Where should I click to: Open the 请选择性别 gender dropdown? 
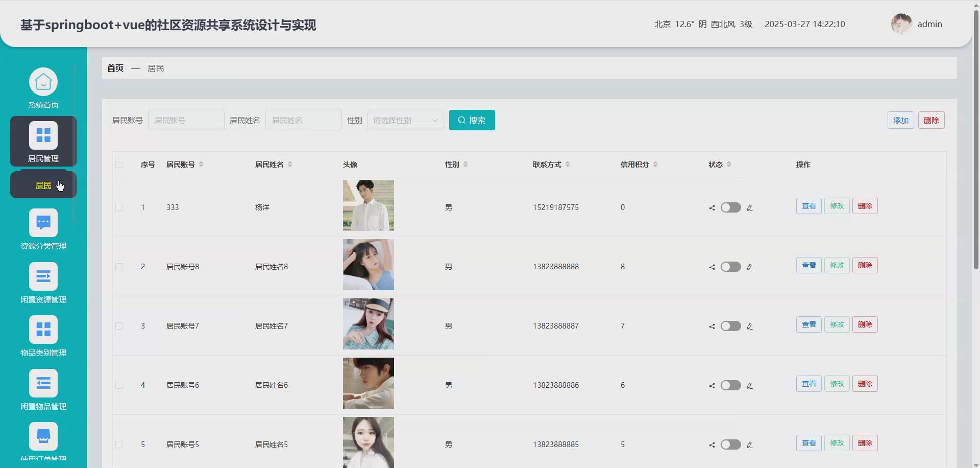[406, 120]
